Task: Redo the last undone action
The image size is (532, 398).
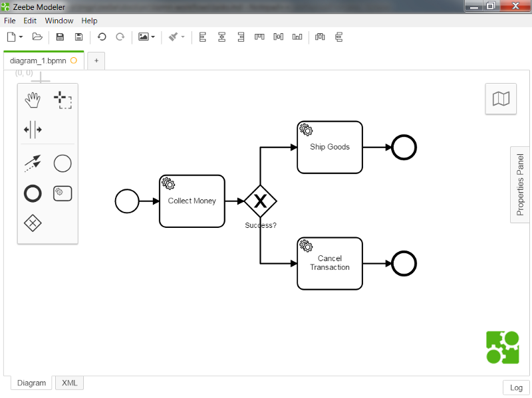Action: click(x=120, y=37)
